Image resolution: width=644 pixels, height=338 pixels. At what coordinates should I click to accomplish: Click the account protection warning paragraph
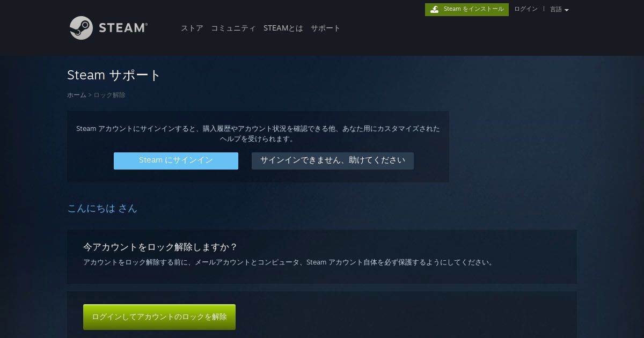288,262
